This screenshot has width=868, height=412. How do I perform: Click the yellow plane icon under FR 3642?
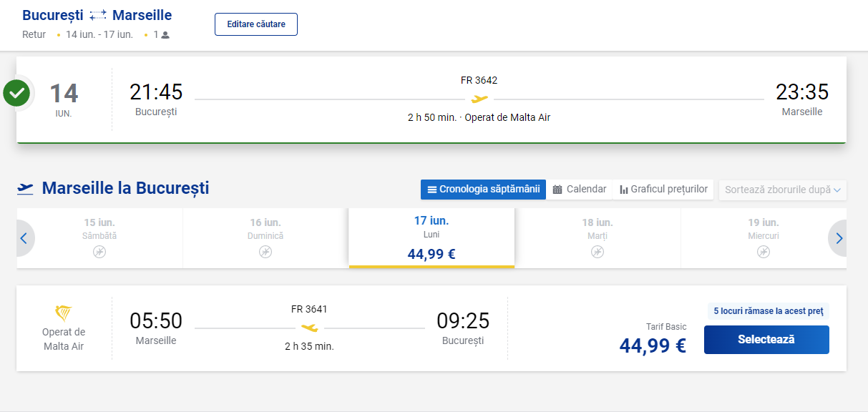point(479,99)
